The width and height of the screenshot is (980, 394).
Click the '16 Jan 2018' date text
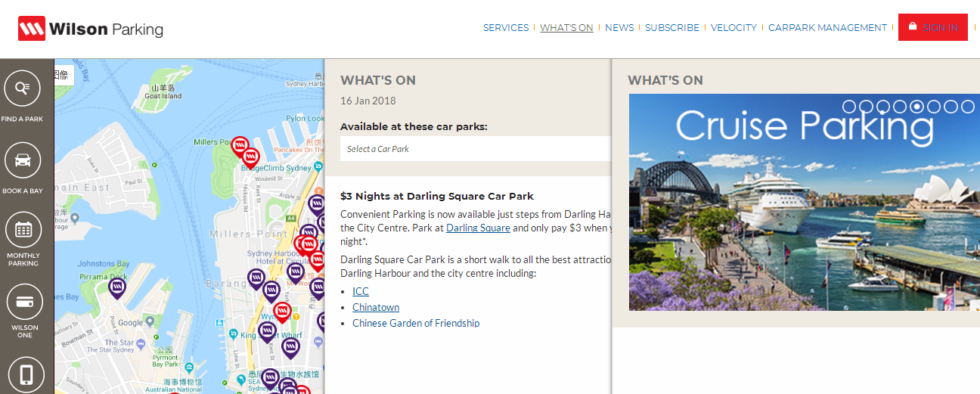point(368,101)
